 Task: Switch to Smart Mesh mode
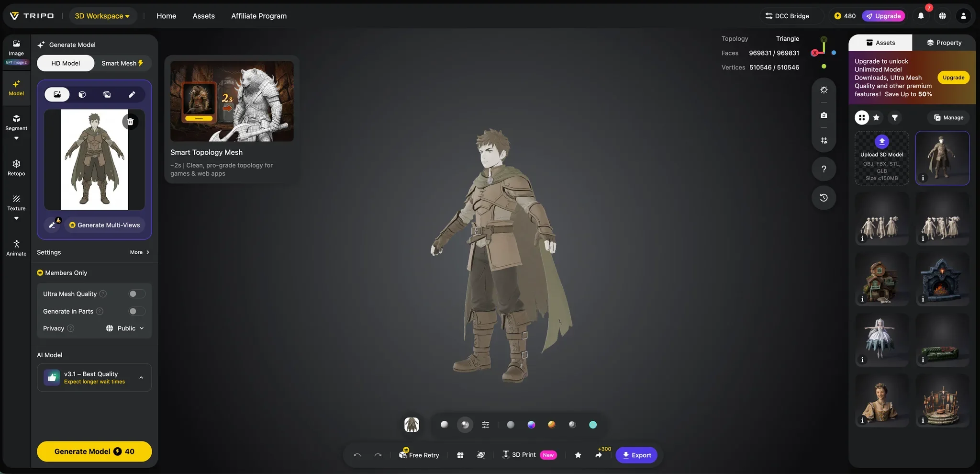point(122,63)
